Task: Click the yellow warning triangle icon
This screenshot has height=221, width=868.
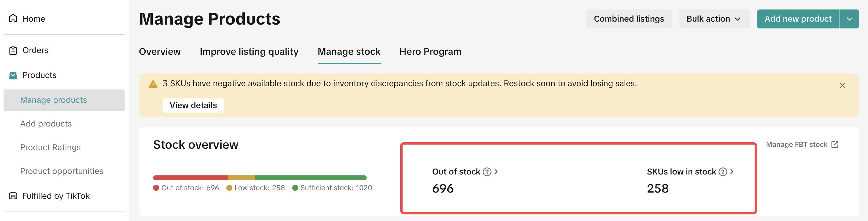Action: point(153,84)
